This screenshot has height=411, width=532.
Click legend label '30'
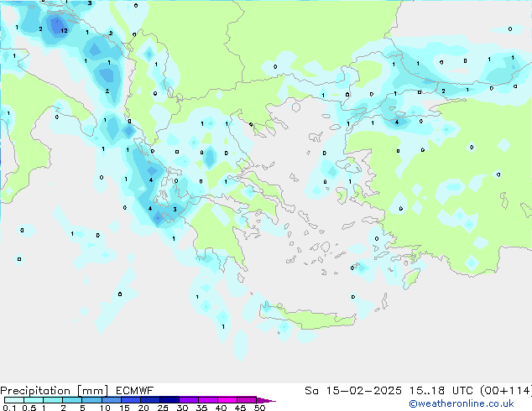(x=182, y=408)
